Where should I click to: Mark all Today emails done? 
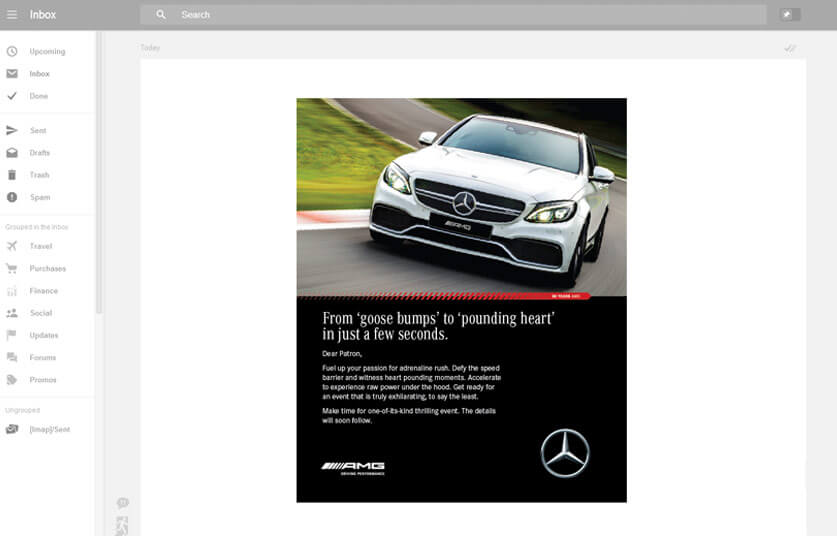coord(790,49)
